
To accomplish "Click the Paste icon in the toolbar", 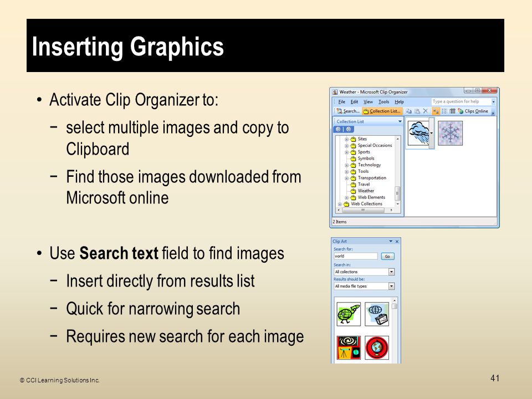I will coord(417,111).
